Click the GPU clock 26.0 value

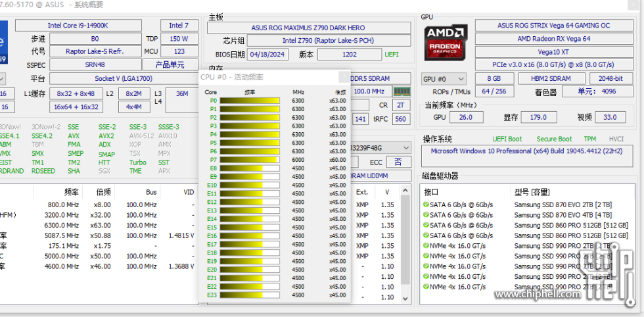click(x=466, y=117)
